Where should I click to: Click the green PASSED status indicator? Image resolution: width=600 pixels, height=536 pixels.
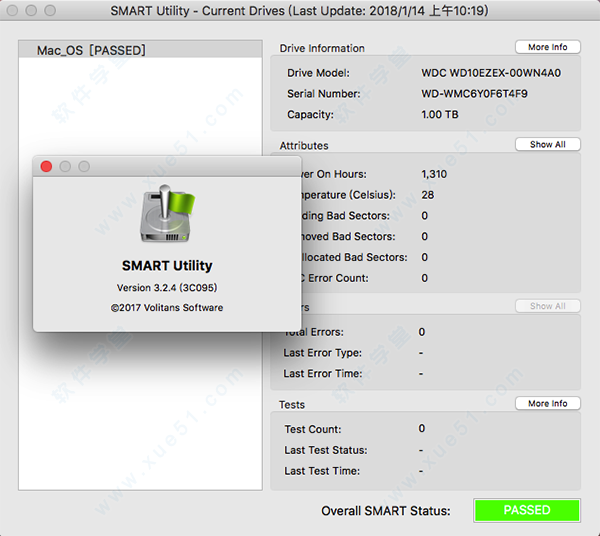(x=527, y=510)
